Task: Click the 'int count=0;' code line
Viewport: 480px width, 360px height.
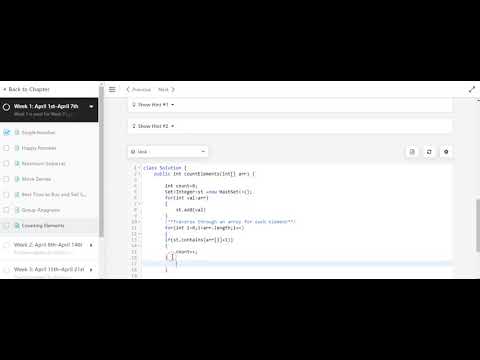Action: (x=181, y=186)
